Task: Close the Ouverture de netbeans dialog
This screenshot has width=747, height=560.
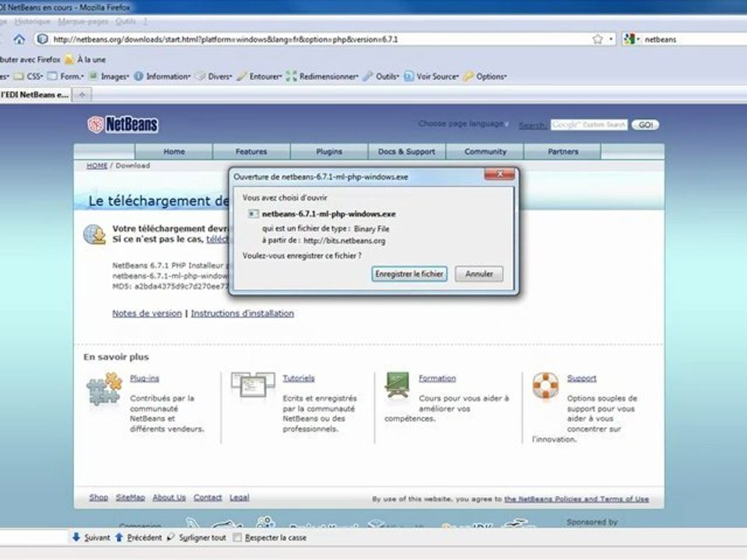Action: (500, 173)
